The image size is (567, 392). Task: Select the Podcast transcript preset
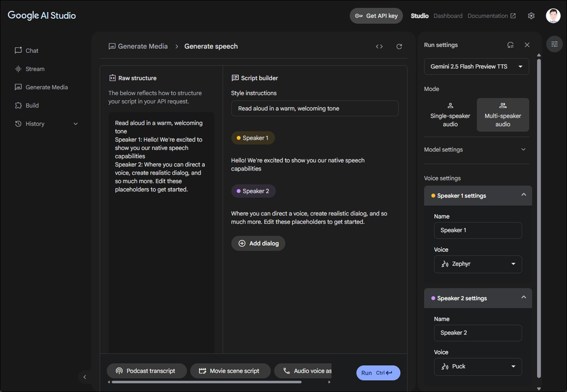tap(146, 371)
